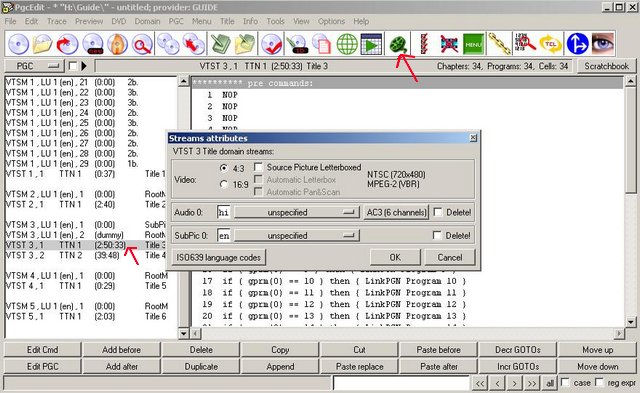Click the open folder toolbar icon
Viewport: 640px width, 393px height.
click(x=42, y=44)
